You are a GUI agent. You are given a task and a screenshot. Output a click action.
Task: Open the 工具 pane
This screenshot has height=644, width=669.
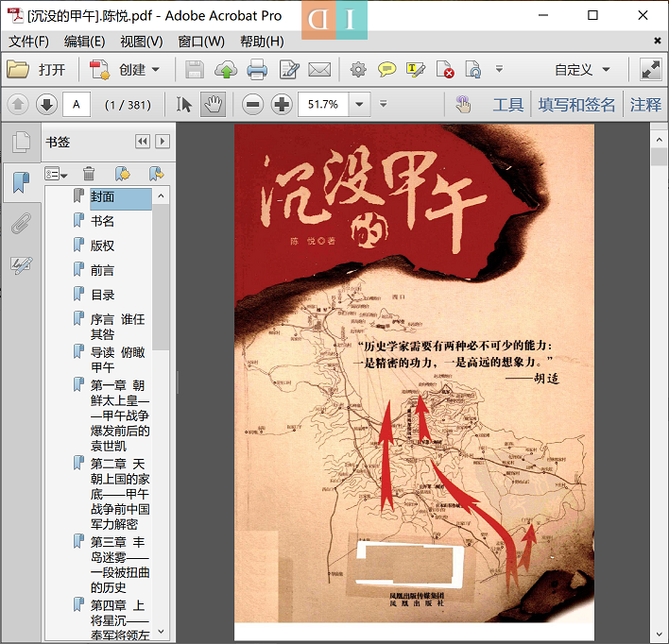click(508, 105)
